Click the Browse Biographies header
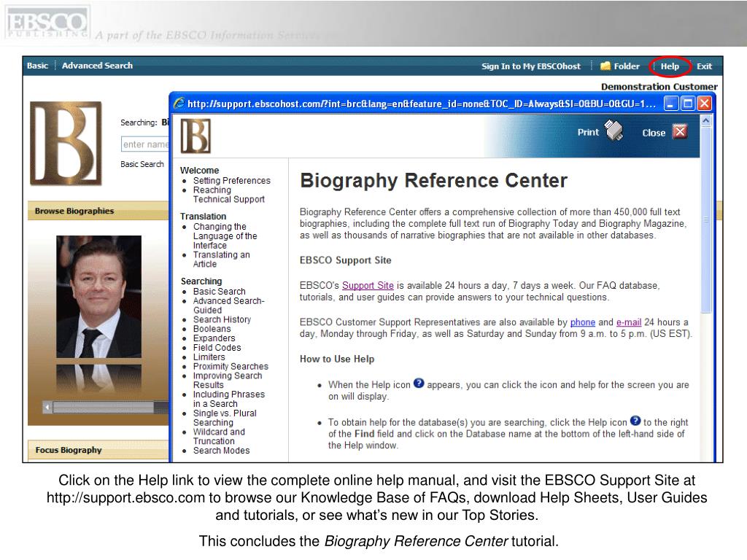 coord(74,211)
